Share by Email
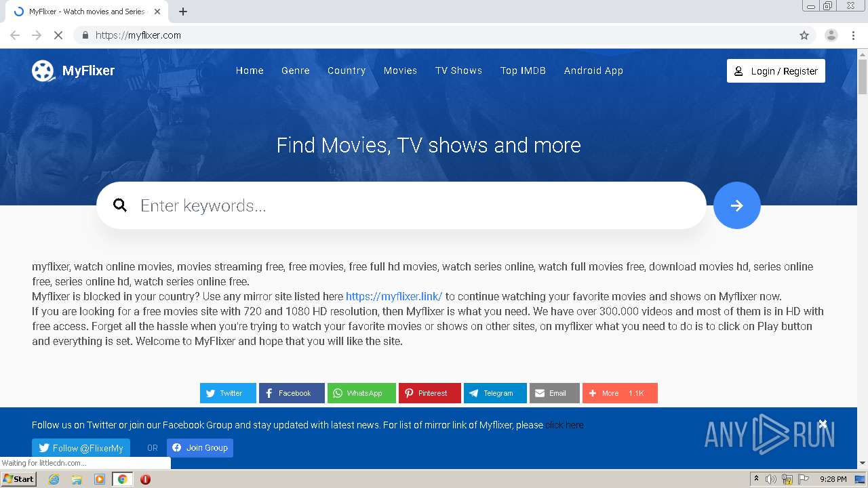 click(555, 393)
